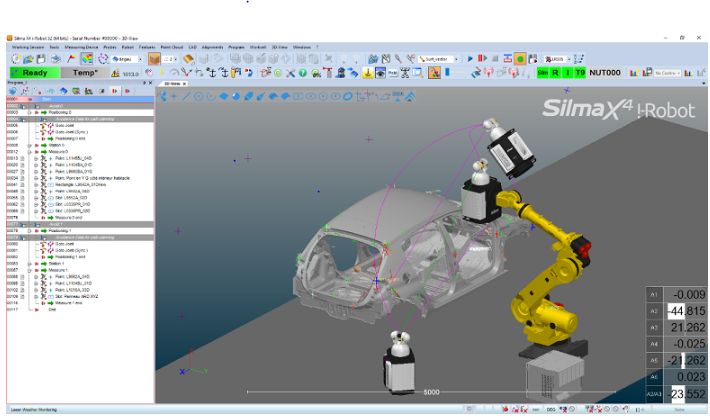Toggle the eye view icon

pyautogui.click(x=380, y=72)
